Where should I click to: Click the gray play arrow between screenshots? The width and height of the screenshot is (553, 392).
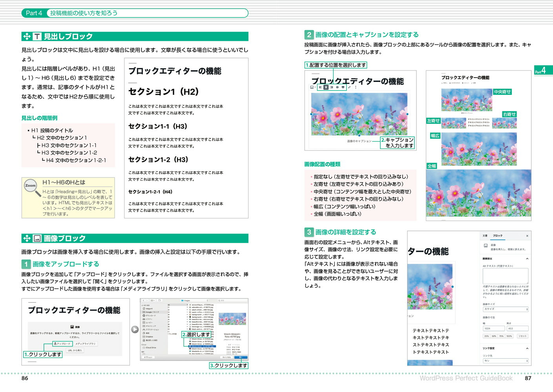pos(135,330)
